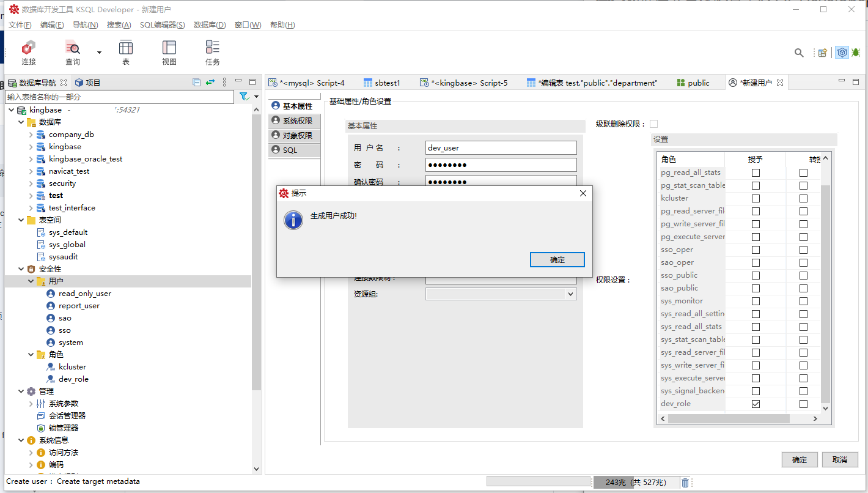Open the SQL编辑器(S) menu
868x493 pixels.
click(x=163, y=25)
